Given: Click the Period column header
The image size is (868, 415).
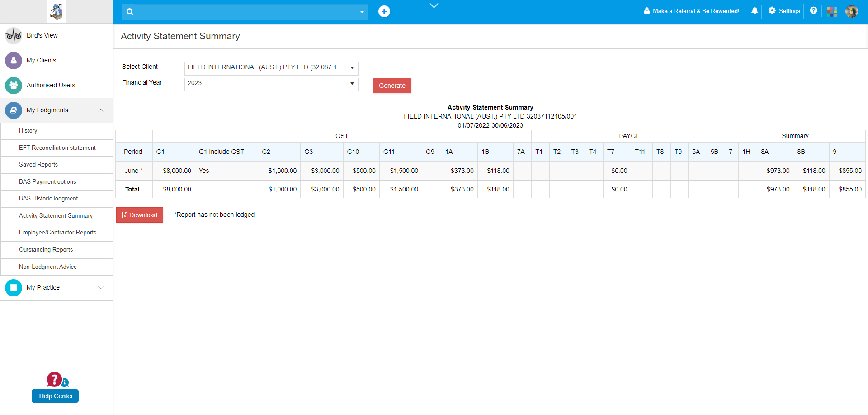Looking at the screenshot, I should click(x=133, y=152).
